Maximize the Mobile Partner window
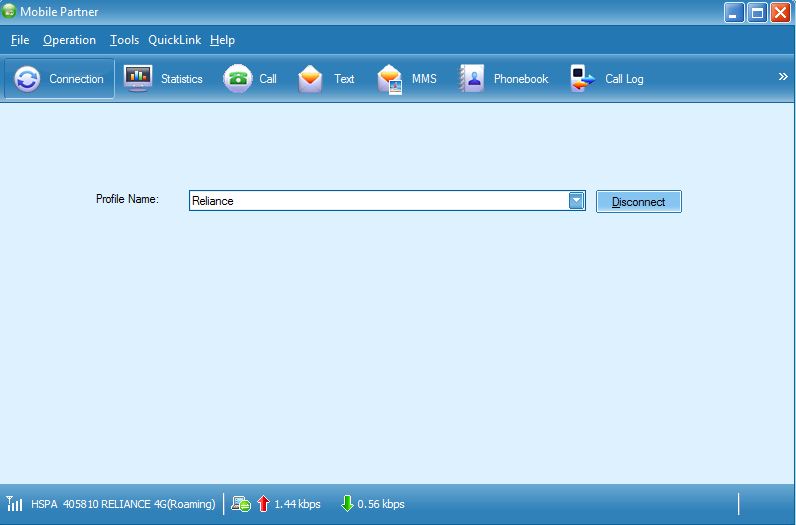Screen dimensions: 796x525 757,13
